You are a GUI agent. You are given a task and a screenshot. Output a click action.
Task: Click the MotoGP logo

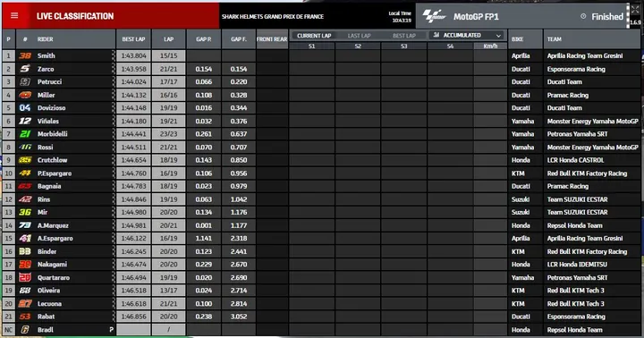[435, 16]
